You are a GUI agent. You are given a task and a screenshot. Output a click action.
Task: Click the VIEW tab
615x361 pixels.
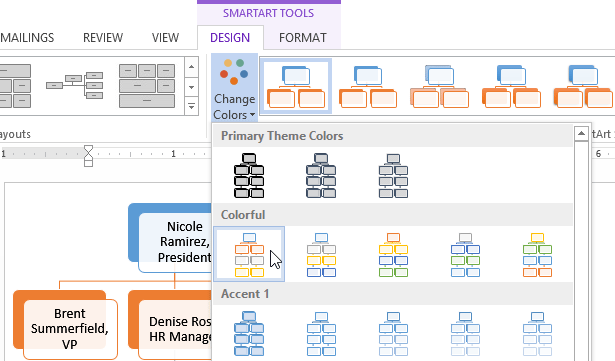coord(165,38)
